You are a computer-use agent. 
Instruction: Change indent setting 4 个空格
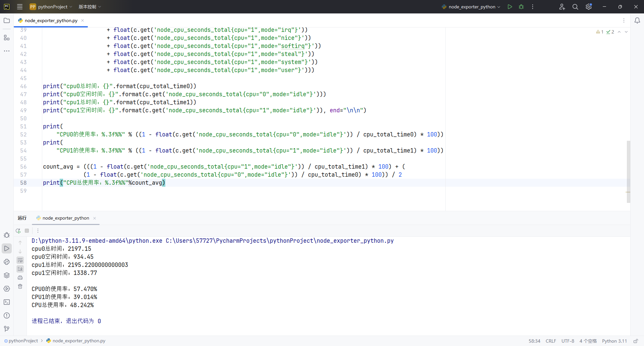point(588,341)
